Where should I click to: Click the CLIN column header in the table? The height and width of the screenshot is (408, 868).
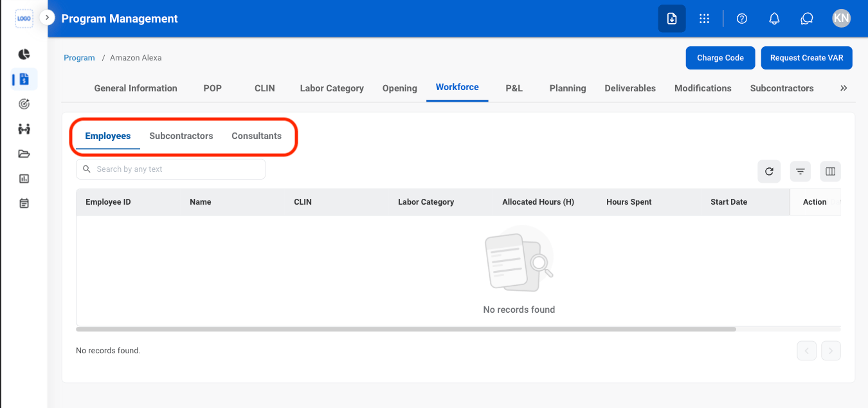tap(303, 202)
